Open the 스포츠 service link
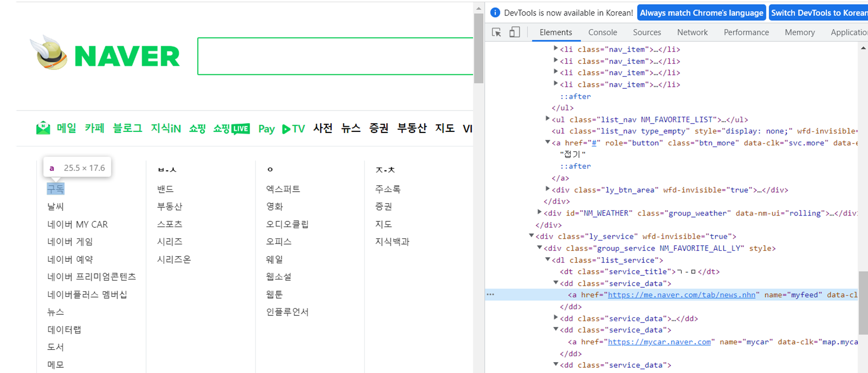The height and width of the screenshot is (373, 868). pos(170,224)
